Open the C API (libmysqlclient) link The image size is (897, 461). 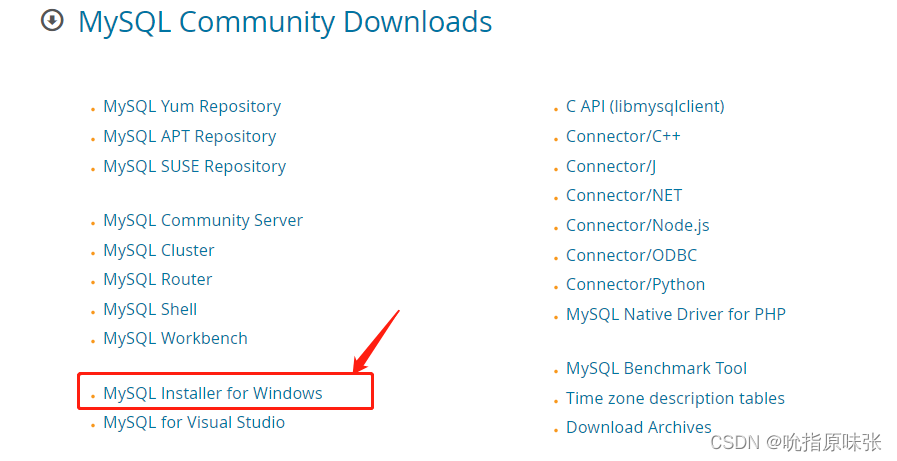645,107
